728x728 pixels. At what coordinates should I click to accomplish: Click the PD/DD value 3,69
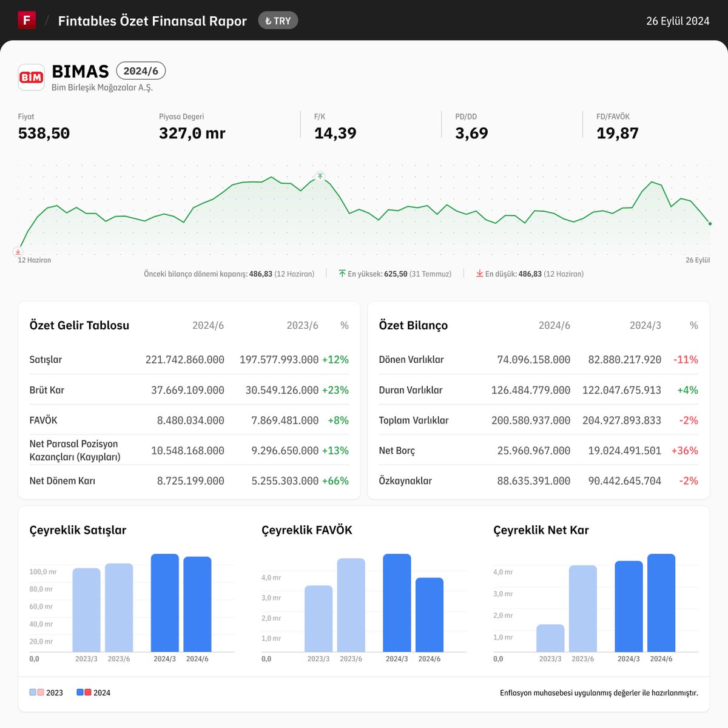(471, 133)
